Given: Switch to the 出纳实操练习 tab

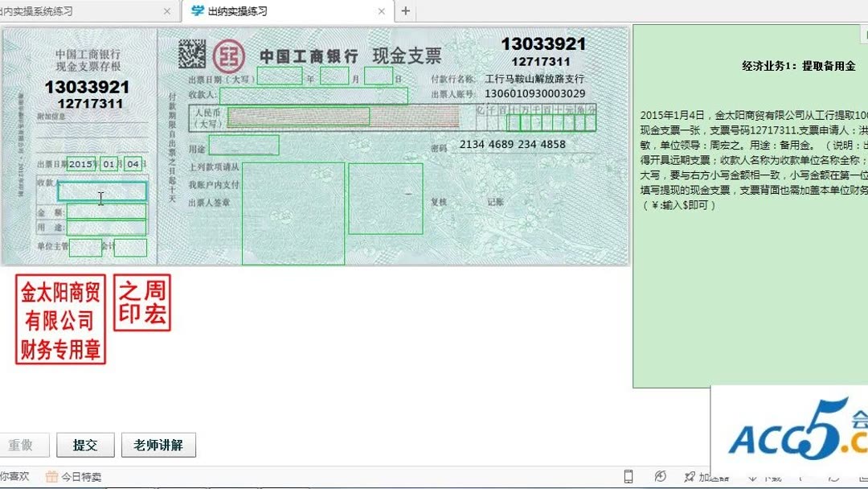Looking at the screenshot, I should point(257,11).
